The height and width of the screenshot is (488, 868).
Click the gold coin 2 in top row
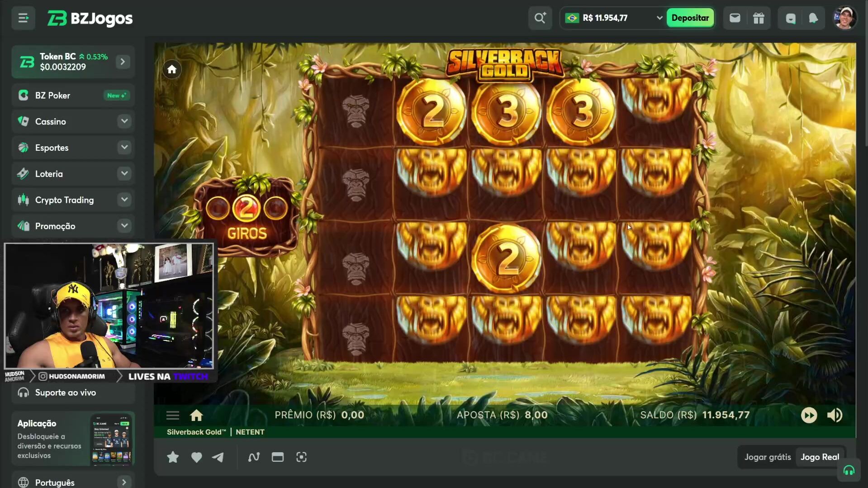coord(431,111)
